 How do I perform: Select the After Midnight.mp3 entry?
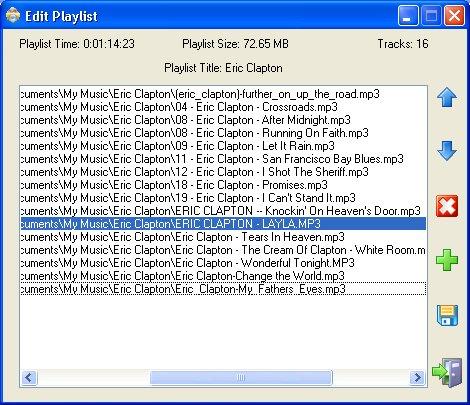(x=223, y=120)
